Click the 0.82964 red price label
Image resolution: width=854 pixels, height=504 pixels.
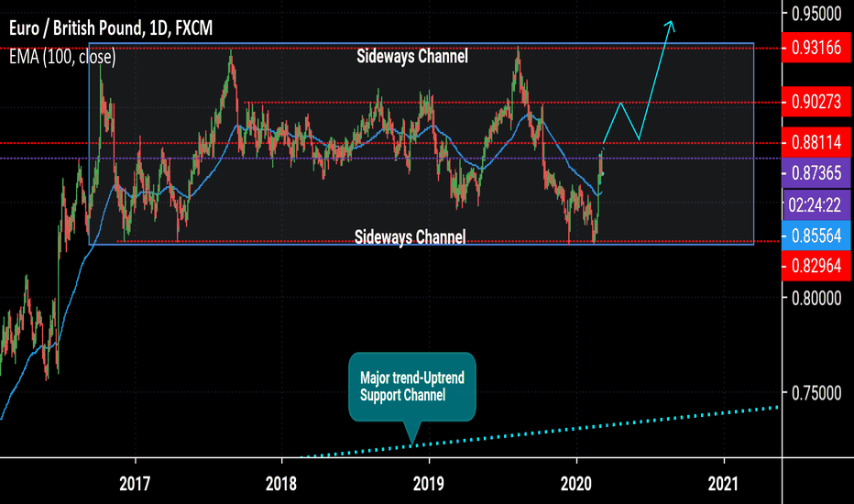point(816,266)
